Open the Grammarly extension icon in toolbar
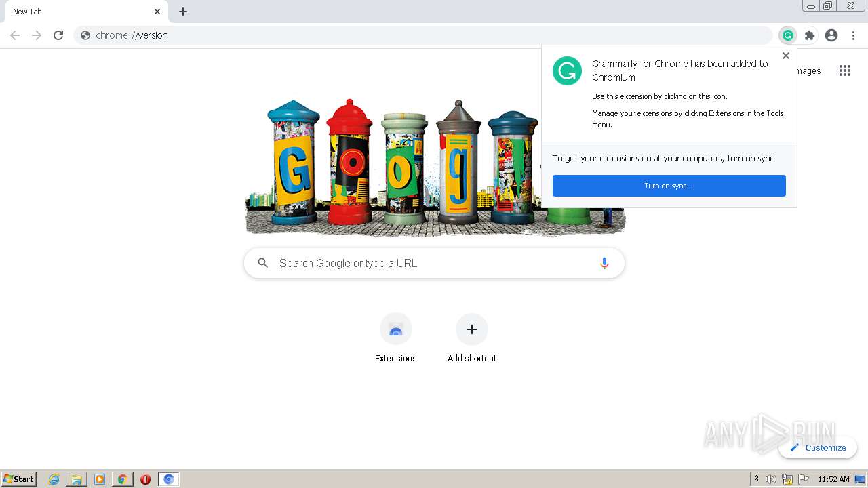 coord(787,35)
